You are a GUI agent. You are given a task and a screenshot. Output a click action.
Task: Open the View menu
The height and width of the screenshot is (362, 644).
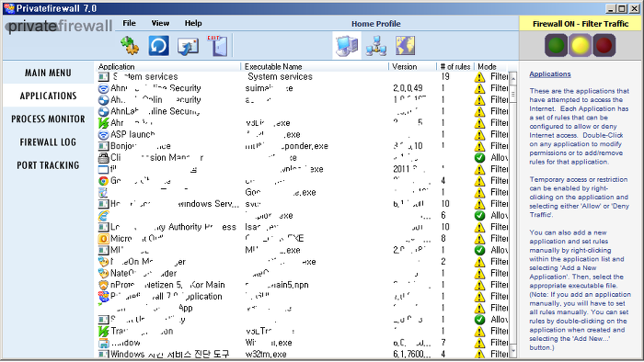[x=160, y=23]
